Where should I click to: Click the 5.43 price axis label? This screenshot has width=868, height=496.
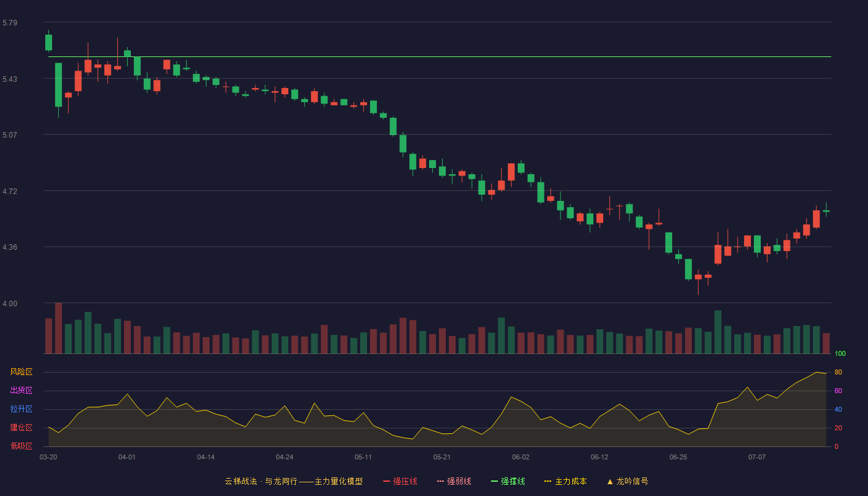(x=10, y=79)
